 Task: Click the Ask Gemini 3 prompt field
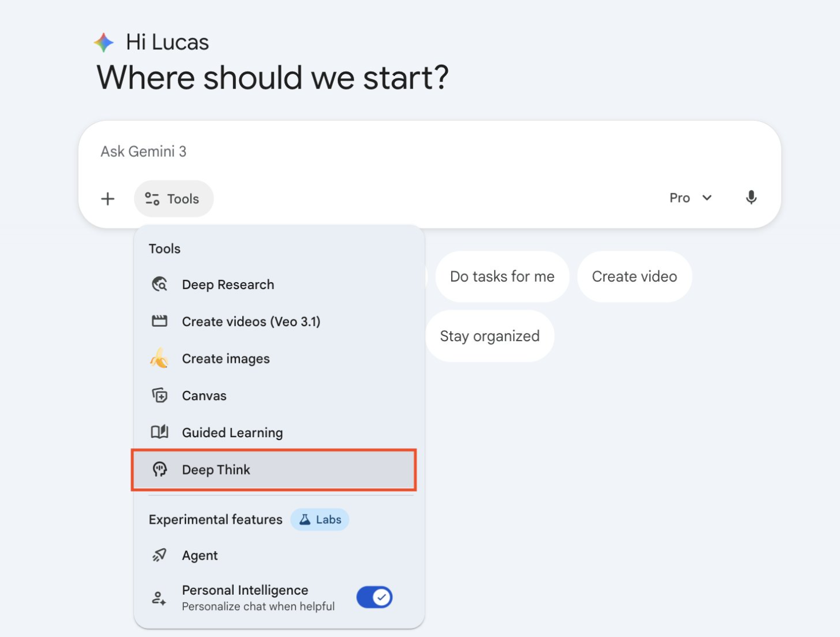(401, 152)
